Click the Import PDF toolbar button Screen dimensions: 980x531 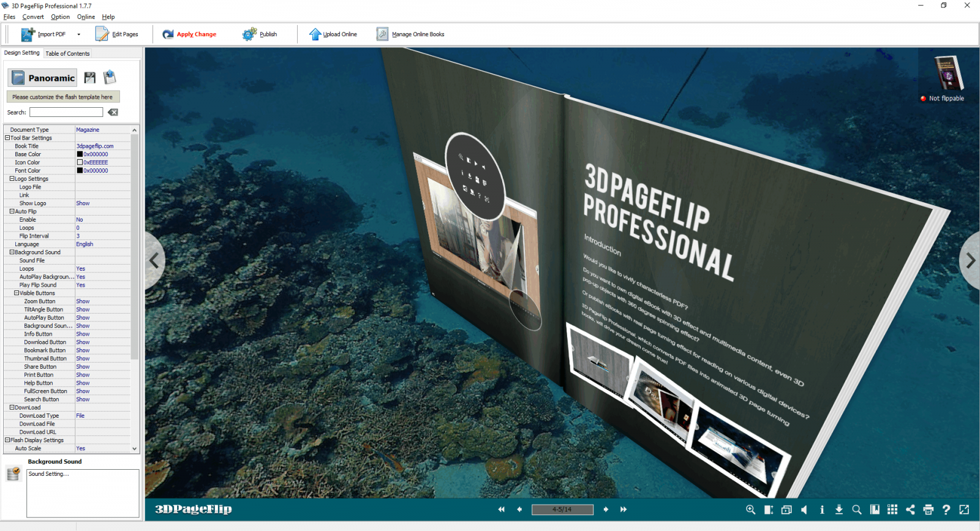point(43,34)
